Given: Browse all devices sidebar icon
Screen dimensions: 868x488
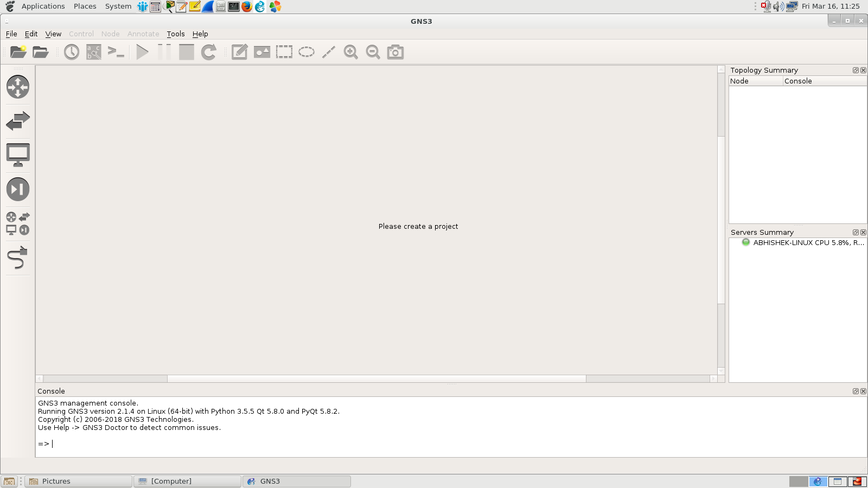Looking at the screenshot, I should 18,223.
